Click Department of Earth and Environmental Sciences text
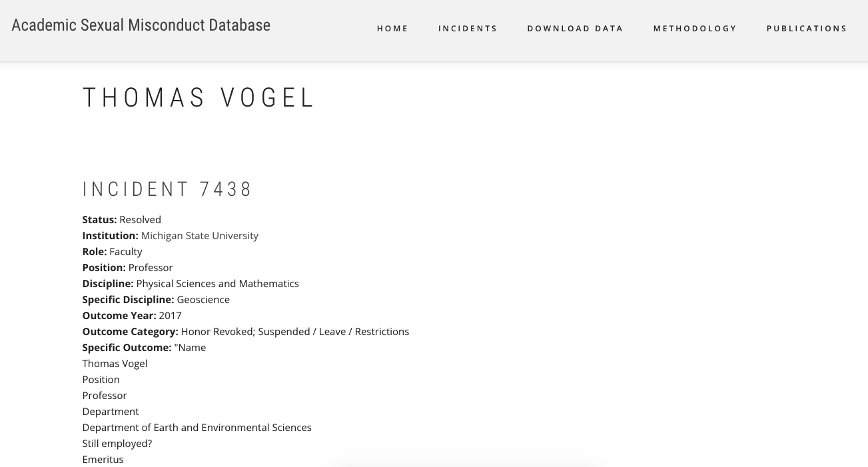Image resolution: width=868 pixels, height=467 pixels. click(x=197, y=428)
